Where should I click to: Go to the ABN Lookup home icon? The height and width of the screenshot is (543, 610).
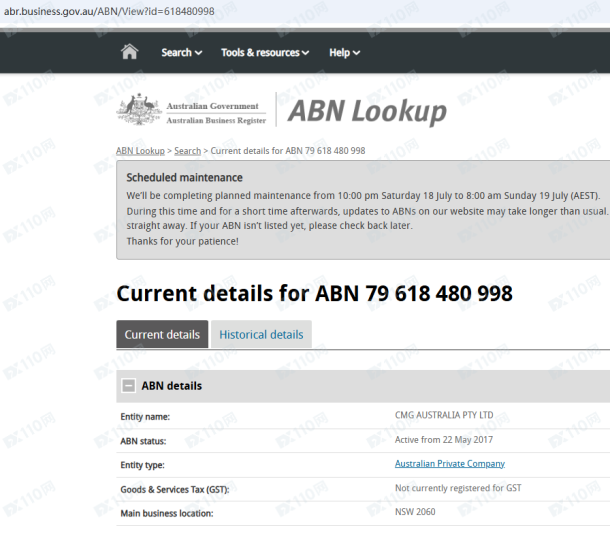point(130,52)
